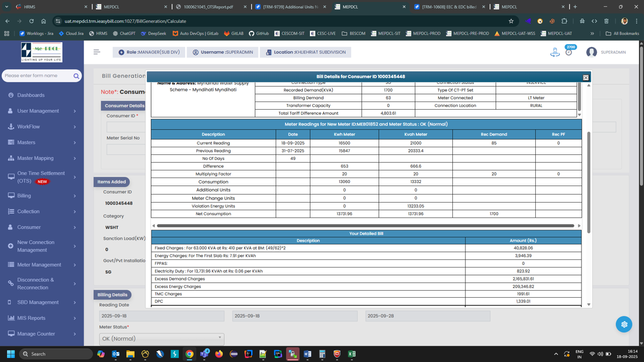Click the search icon in form name box

[x=76, y=76]
